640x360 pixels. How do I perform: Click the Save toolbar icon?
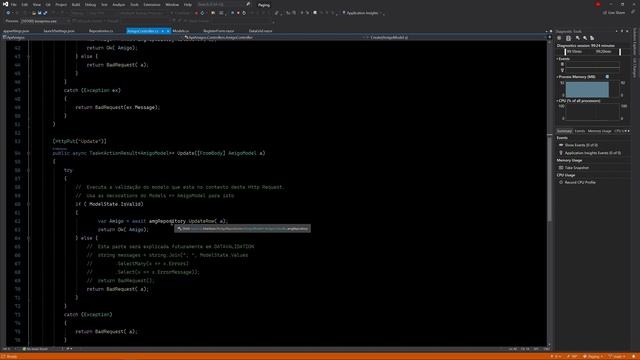[40, 13]
